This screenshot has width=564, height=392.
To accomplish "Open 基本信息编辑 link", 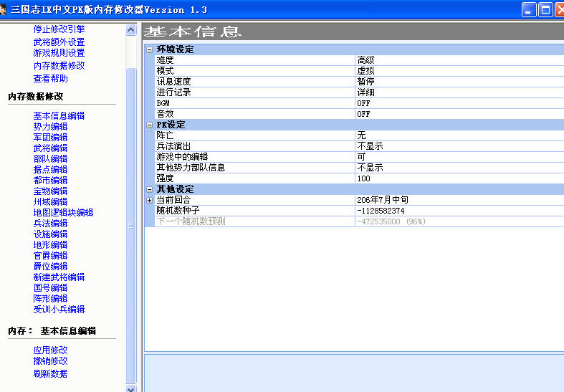I will tap(59, 116).
